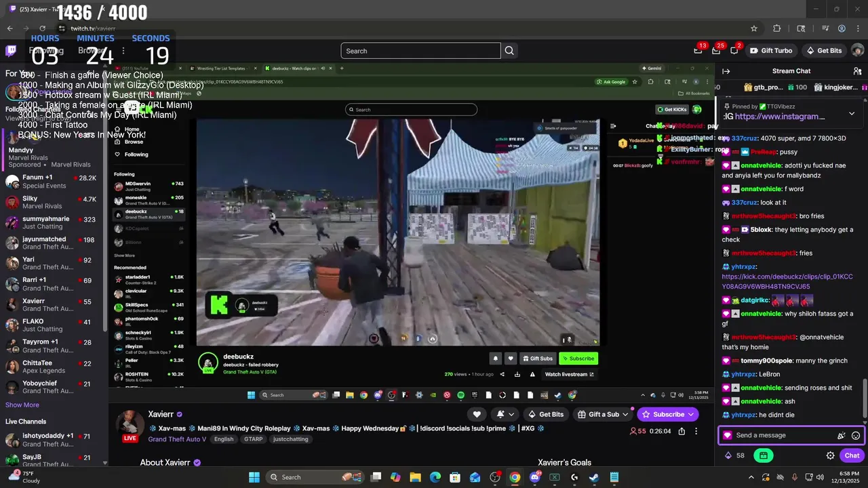Viewport: 868px width, 488px height.
Task: Open Steam from Windows taskbar
Action: click(x=594, y=477)
